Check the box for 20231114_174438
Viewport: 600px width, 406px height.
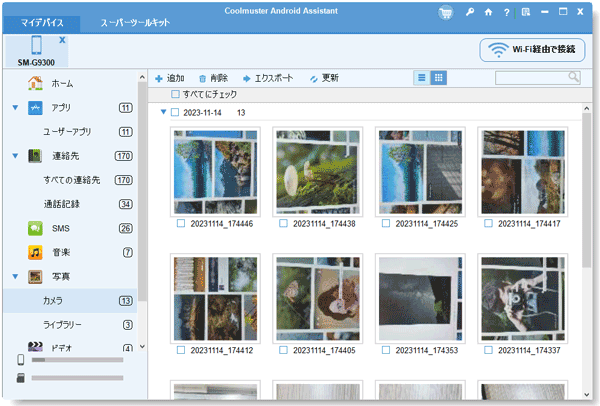coord(284,223)
